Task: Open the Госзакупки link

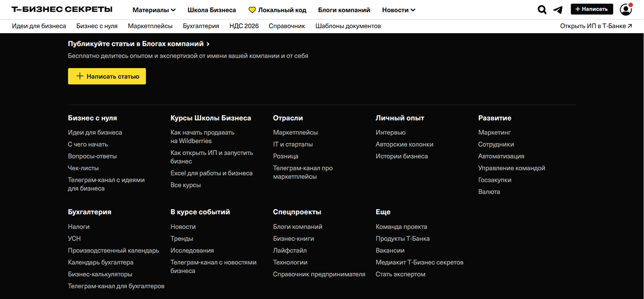Action: (x=495, y=180)
